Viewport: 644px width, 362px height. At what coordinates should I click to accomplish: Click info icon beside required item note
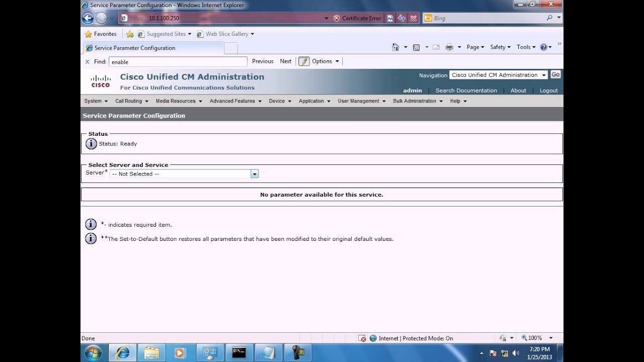91,224
